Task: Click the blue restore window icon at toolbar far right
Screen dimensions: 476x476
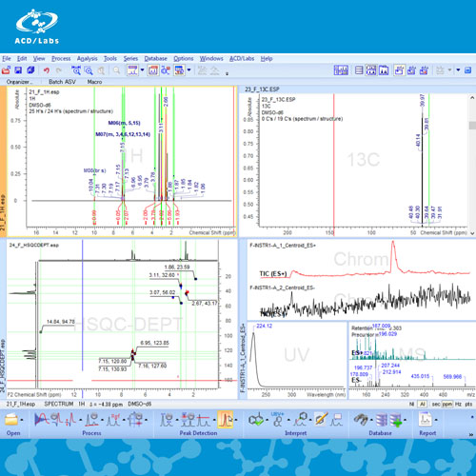Action: click(x=467, y=70)
